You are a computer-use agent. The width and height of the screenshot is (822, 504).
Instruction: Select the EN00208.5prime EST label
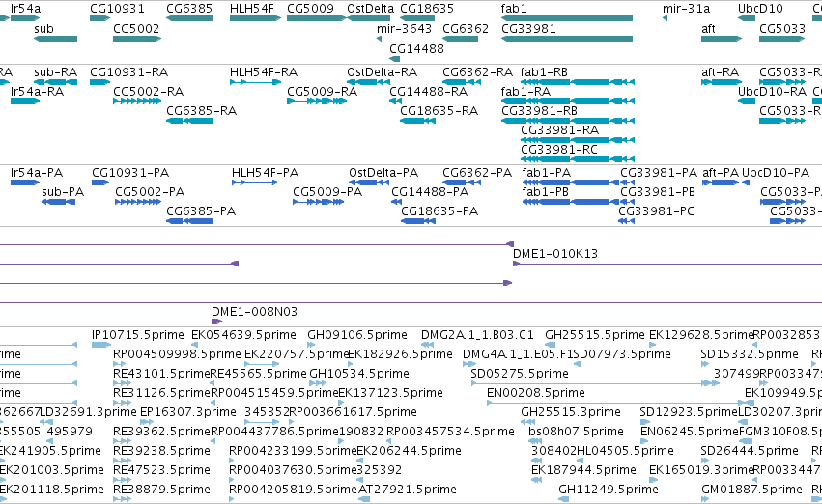point(536,394)
